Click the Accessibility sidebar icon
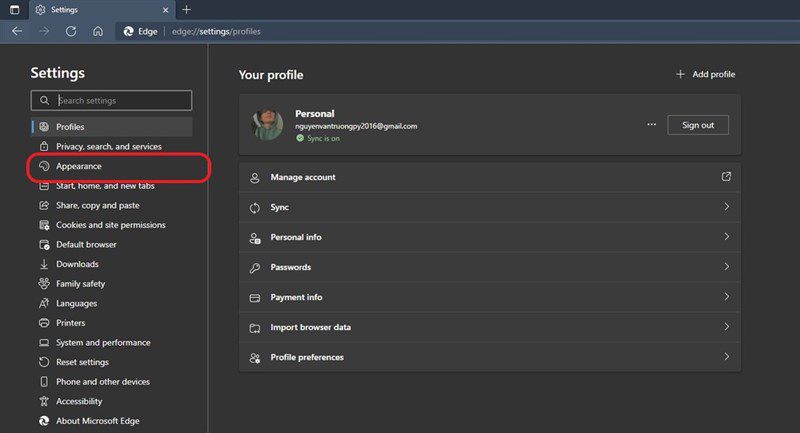This screenshot has width=800, height=433. pos(44,401)
